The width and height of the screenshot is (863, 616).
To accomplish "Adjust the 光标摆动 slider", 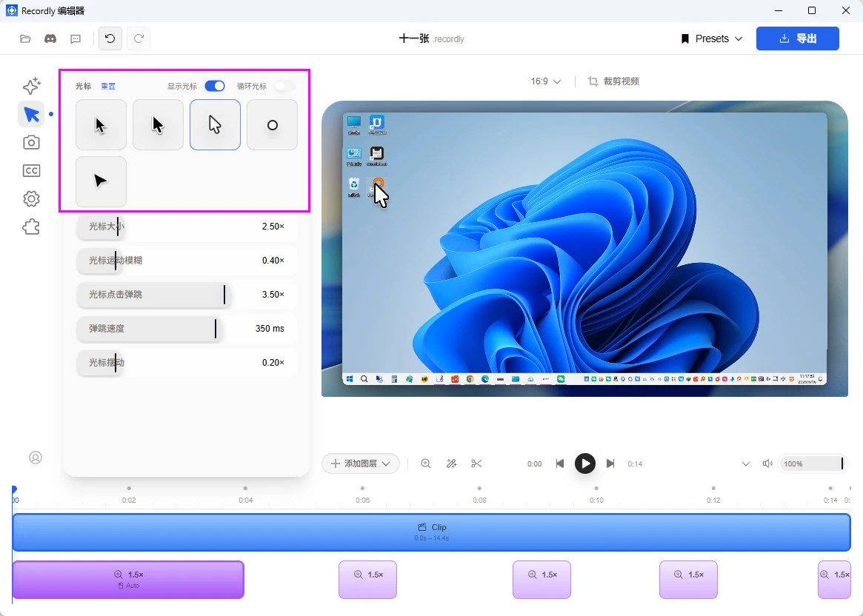I will pos(187,363).
